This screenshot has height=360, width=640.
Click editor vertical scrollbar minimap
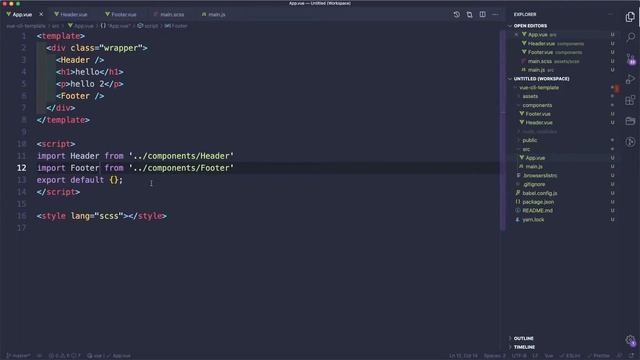(x=502, y=131)
